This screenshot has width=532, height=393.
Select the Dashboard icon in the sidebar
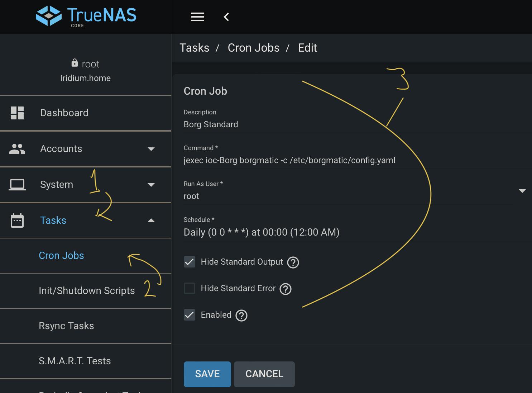pyautogui.click(x=17, y=113)
